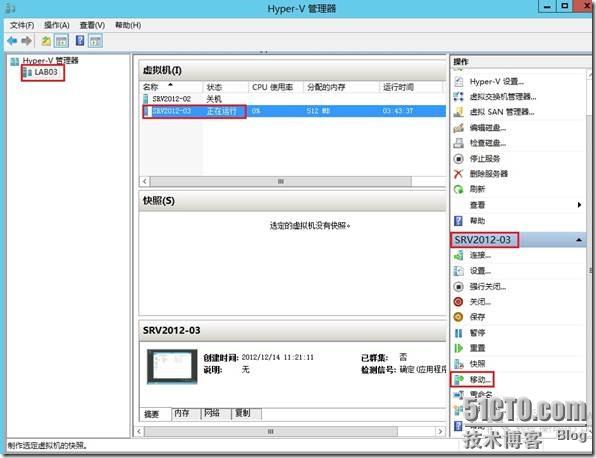
Task: Sort by the 名称 column header
Action: click(x=172, y=87)
